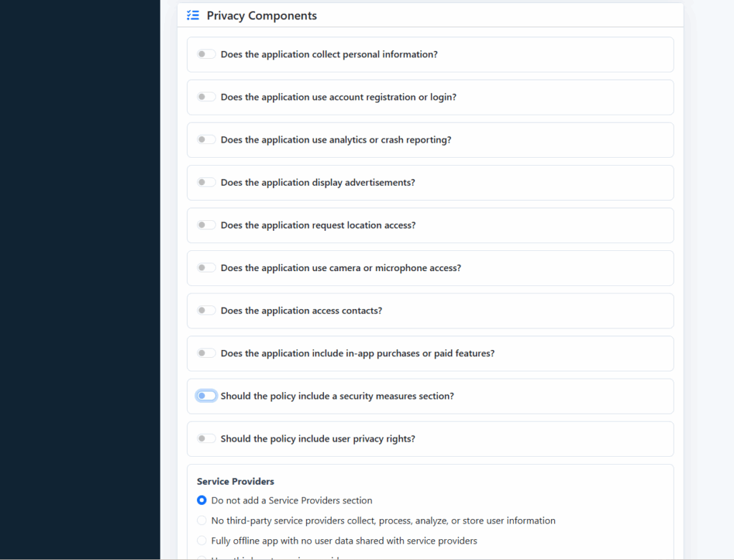Click the location access question text
Screen dimensions: 734x560
point(318,225)
